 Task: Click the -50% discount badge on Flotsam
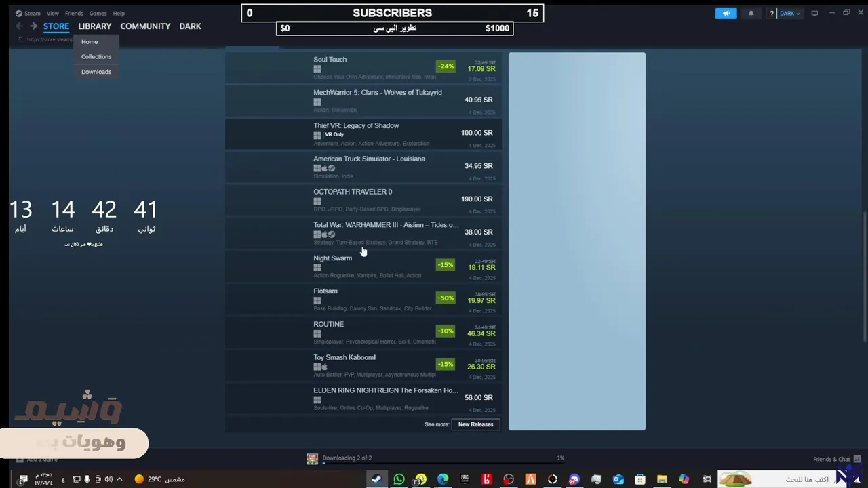pos(446,298)
